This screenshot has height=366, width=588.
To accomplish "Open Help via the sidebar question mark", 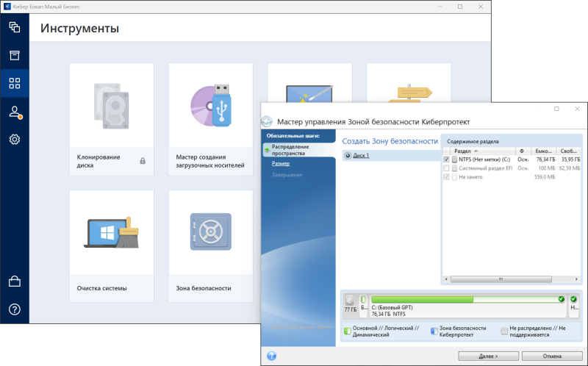I will 14,309.
